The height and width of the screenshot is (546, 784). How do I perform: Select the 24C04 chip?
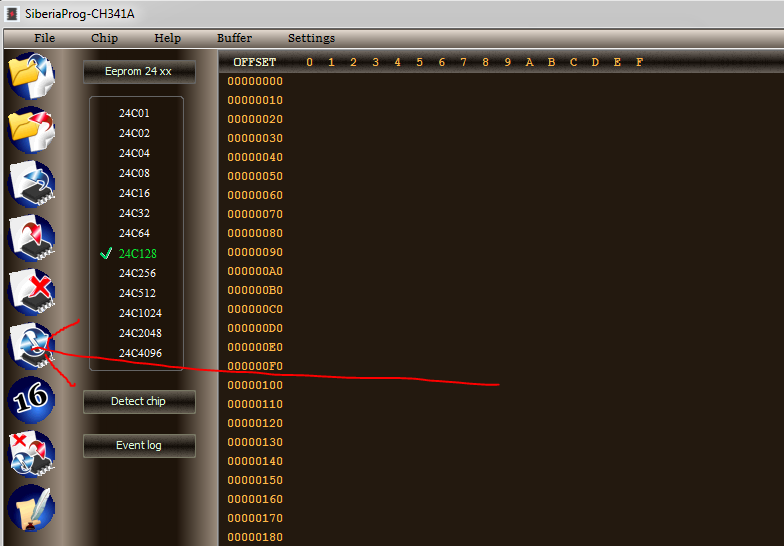click(x=134, y=153)
